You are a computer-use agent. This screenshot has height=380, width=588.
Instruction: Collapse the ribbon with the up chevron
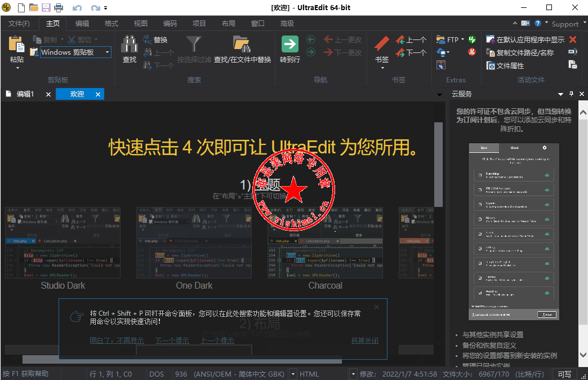click(515, 23)
